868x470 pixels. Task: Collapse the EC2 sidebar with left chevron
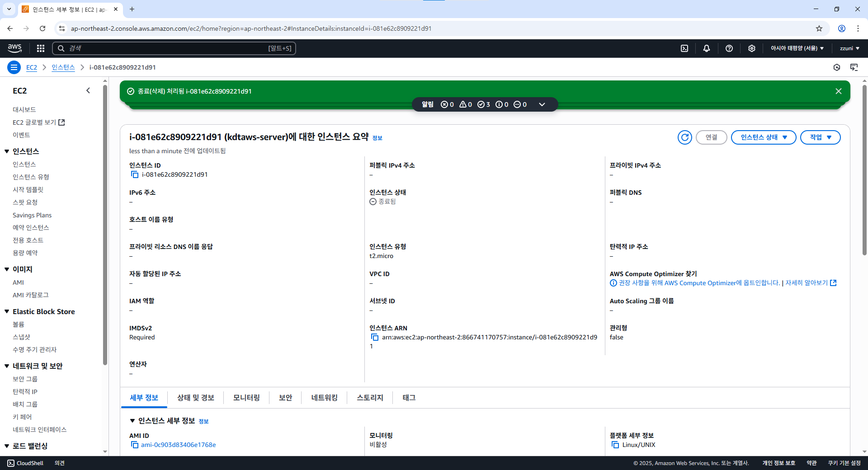click(x=88, y=90)
